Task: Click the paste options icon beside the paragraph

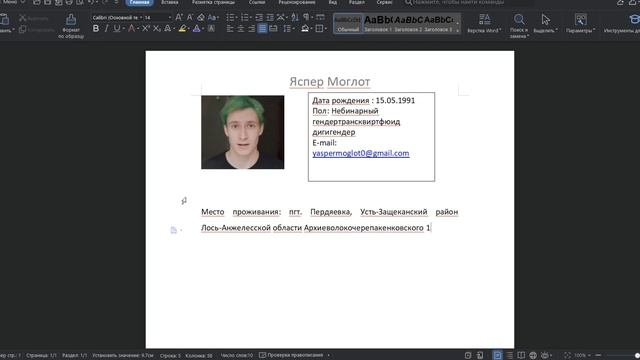Action: pos(174,230)
